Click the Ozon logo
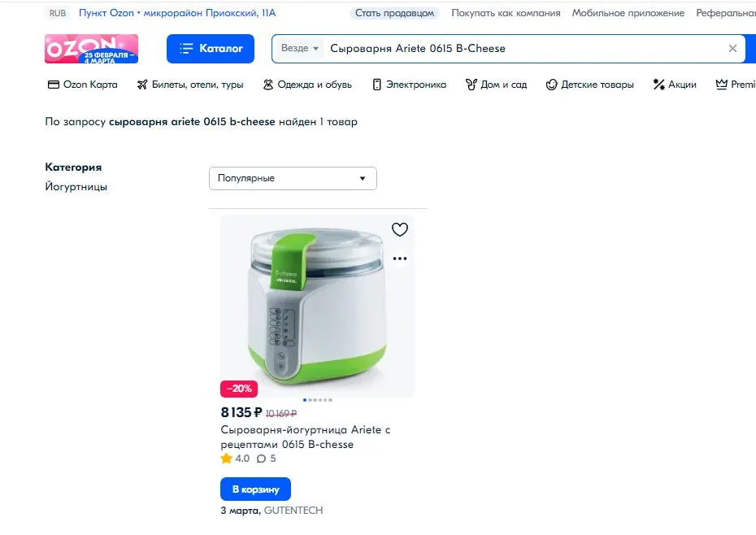 tap(91, 49)
